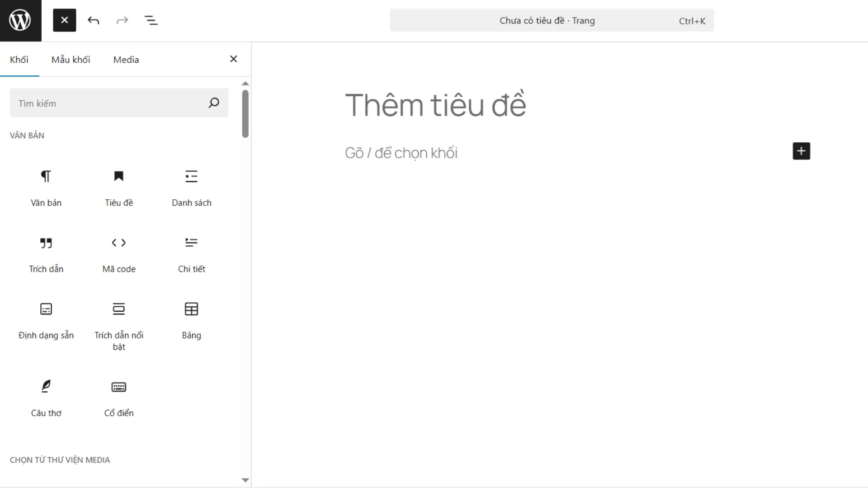Click the VĂN BẢN category heading
868x488 pixels.
(x=27, y=136)
